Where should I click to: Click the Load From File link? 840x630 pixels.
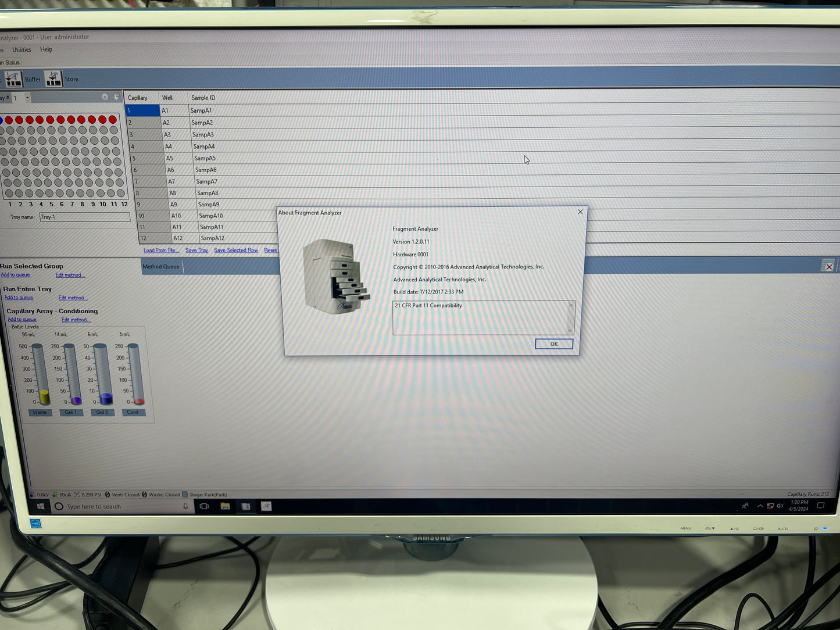(x=161, y=250)
